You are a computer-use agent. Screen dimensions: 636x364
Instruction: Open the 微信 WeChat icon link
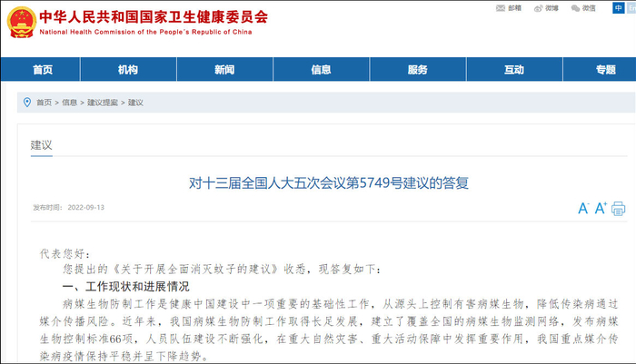[x=583, y=8]
